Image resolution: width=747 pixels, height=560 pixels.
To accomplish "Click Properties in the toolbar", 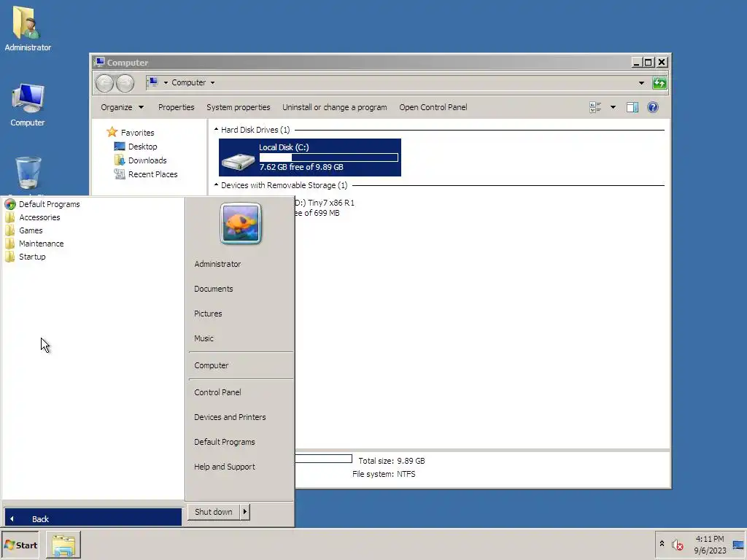I will pyautogui.click(x=177, y=107).
